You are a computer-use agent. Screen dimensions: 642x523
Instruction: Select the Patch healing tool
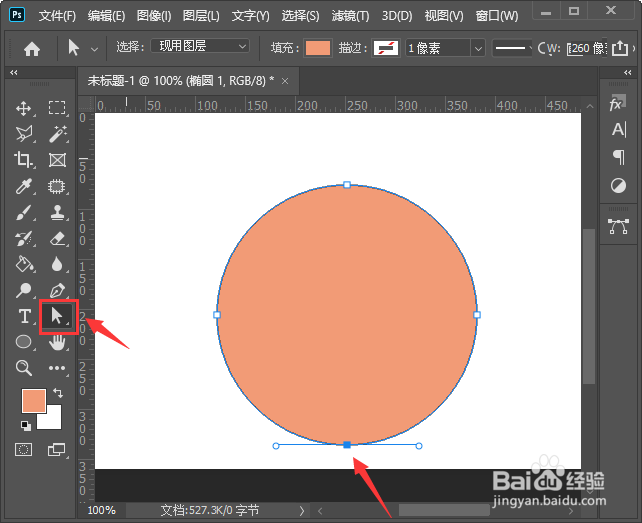tap(57, 186)
